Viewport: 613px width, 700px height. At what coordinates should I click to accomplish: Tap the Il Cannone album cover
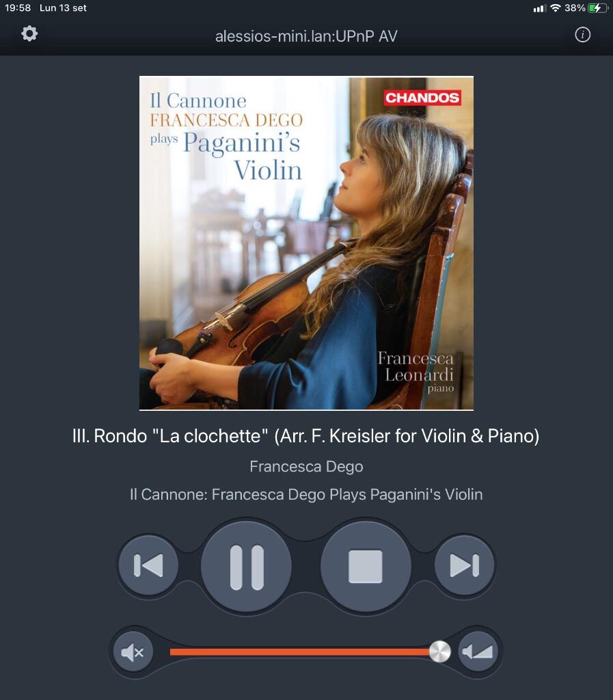pos(306,243)
